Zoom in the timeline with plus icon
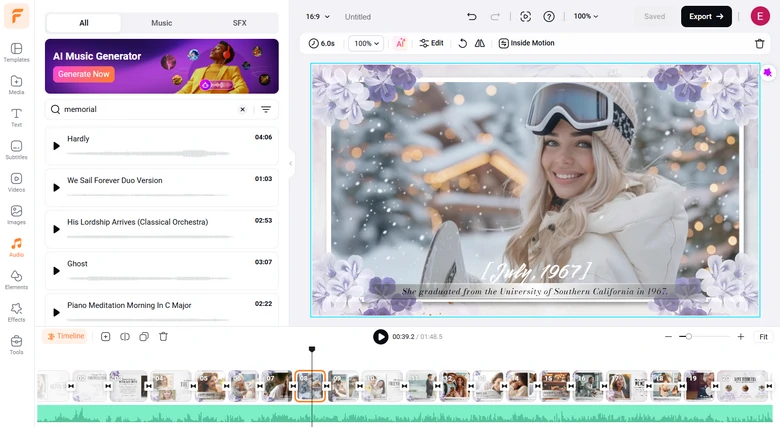The image size is (780, 427). (x=741, y=337)
